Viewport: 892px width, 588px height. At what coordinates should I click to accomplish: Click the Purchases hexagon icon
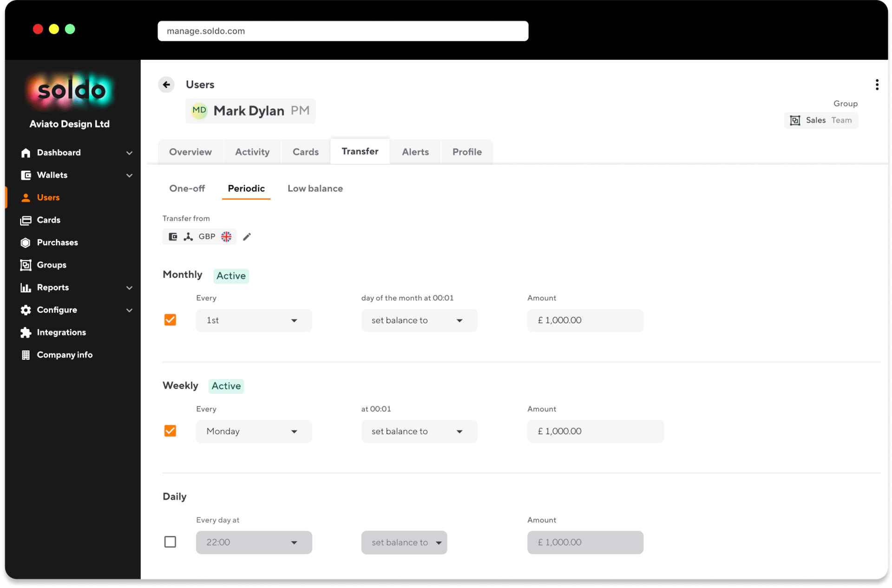pos(26,242)
